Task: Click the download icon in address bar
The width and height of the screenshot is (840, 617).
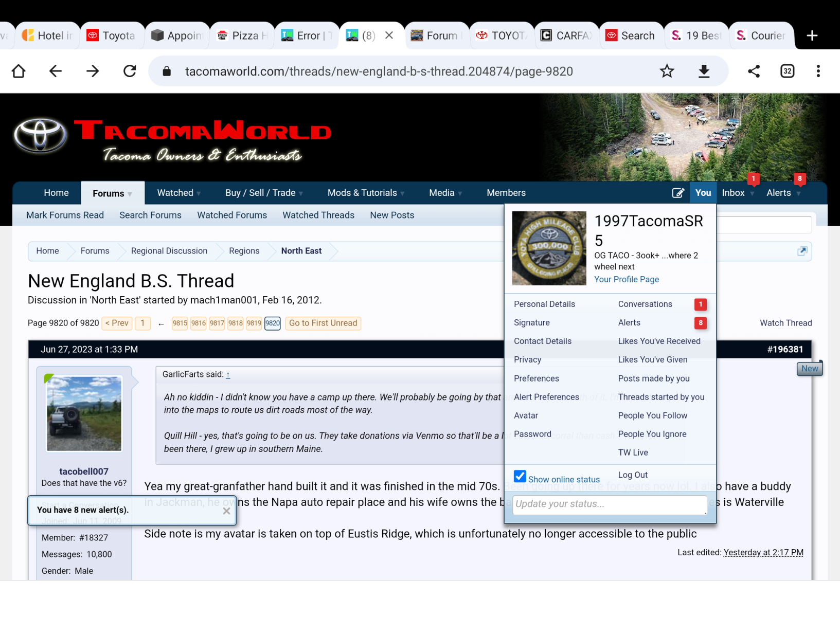Action: (x=704, y=71)
